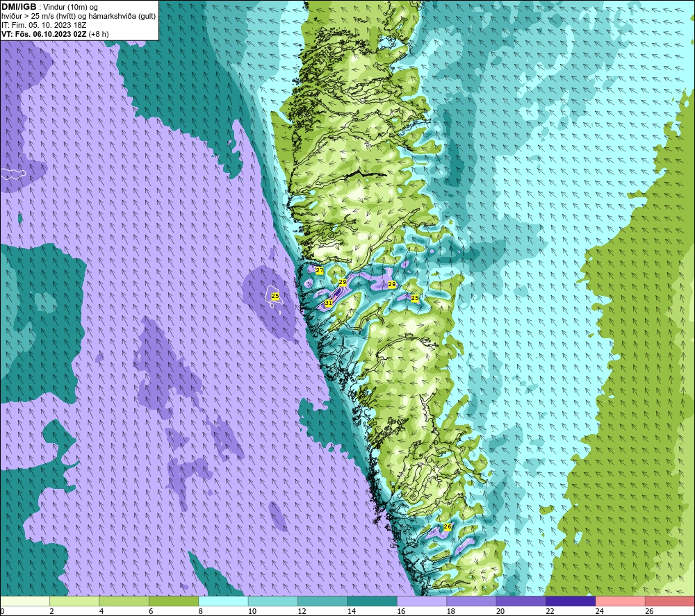Select the 12–14 m/s teal swatch

pos(322,601)
